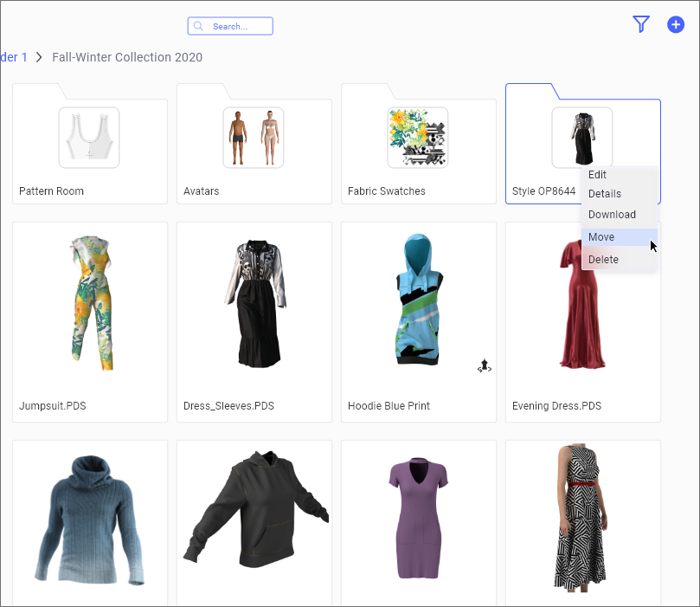The width and height of the screenshot is (700, 607).
Task: Click the search magnifier icon
Action: click(x=198, y=26)
